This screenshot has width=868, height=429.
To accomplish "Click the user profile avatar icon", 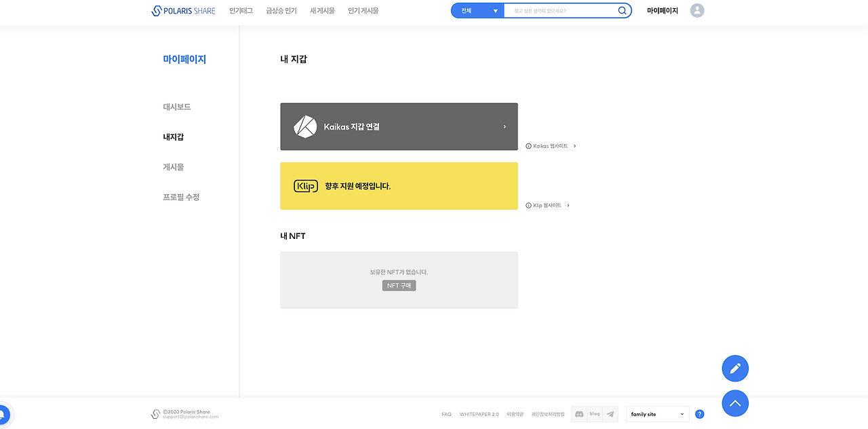I will [697, 11].
